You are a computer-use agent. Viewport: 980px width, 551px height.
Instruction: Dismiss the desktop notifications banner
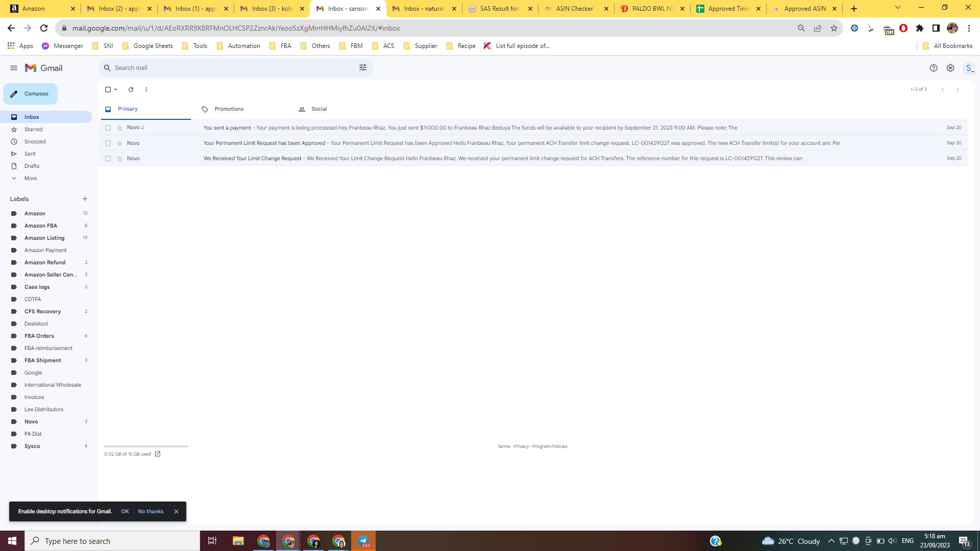[176, 511]
